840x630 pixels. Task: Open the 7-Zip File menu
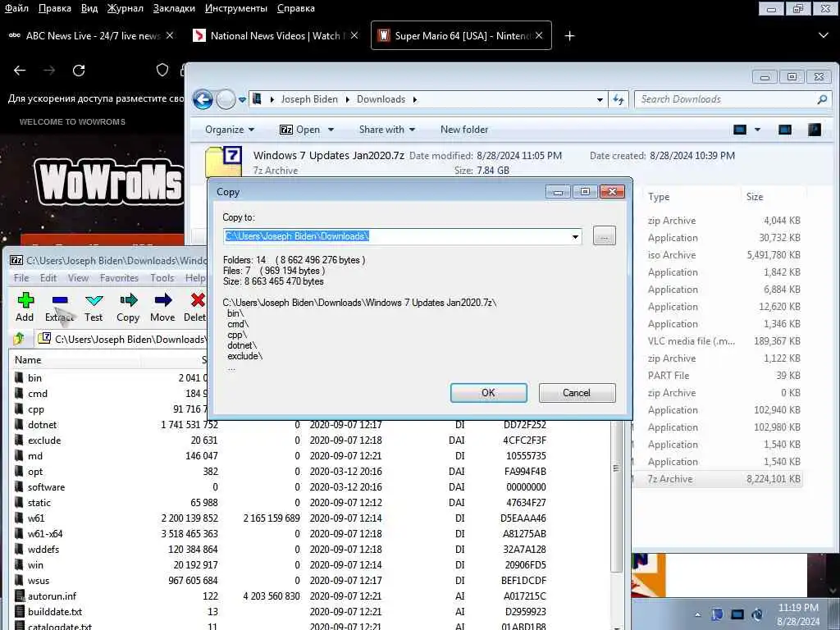click(21, 278)
